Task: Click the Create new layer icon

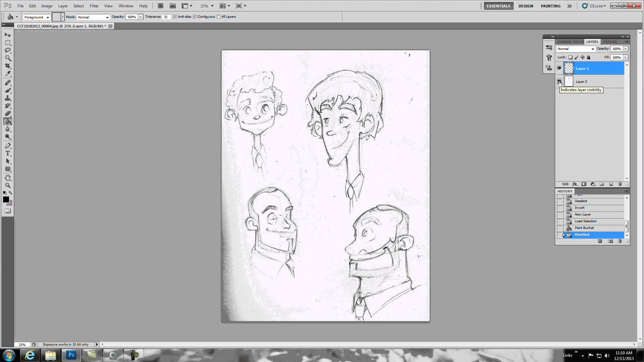Action: (x=611, y=184)
